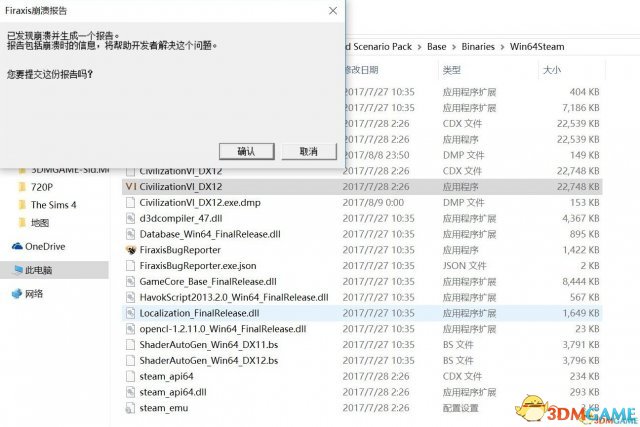The image size is (640, 427).
Task: Click the 149 KB size cell
Action: click(x=584, y=155)
